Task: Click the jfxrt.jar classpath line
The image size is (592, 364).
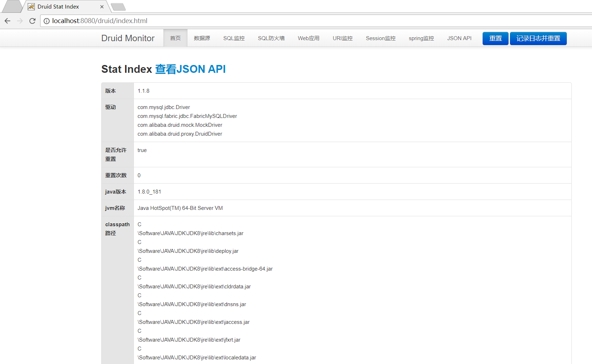Action: tap(189, 340)
